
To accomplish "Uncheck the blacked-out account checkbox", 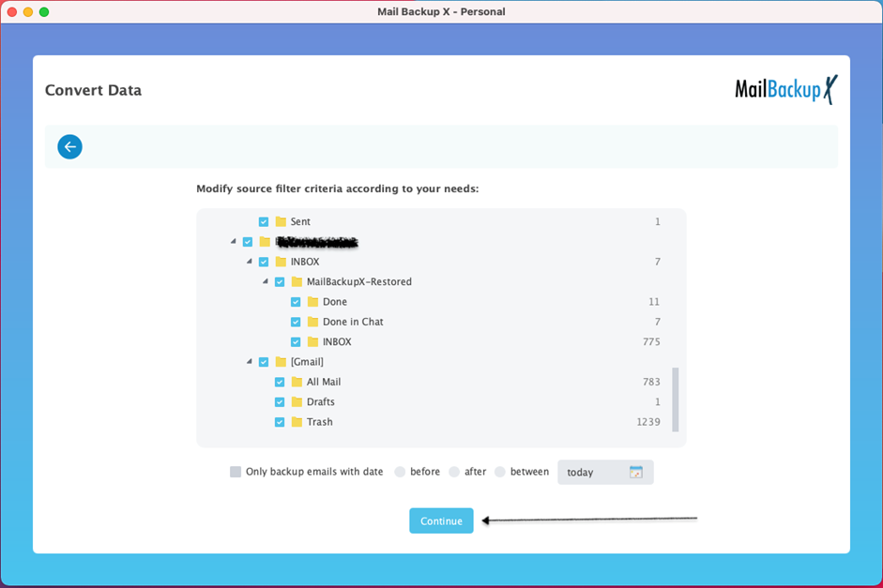I will [x=248, y=242].
